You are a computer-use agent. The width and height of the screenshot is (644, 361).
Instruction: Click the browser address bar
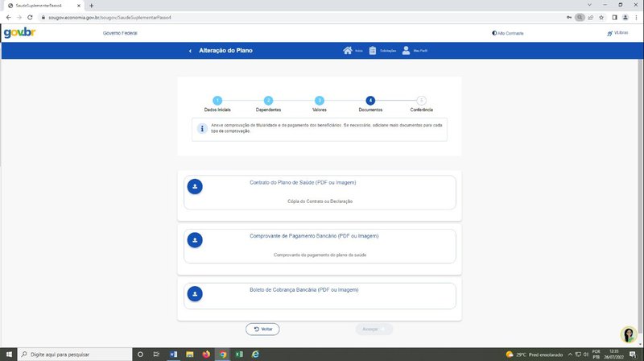tap(302, 17)
